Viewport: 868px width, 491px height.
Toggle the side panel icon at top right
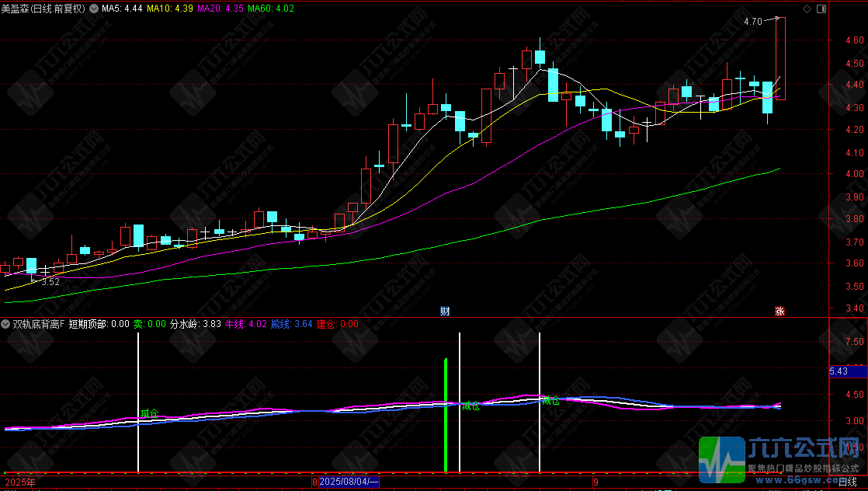[x=821, y=9]
